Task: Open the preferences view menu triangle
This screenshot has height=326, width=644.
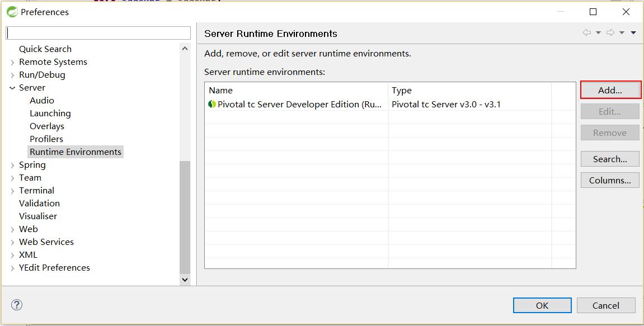Action: coord(633,33)
